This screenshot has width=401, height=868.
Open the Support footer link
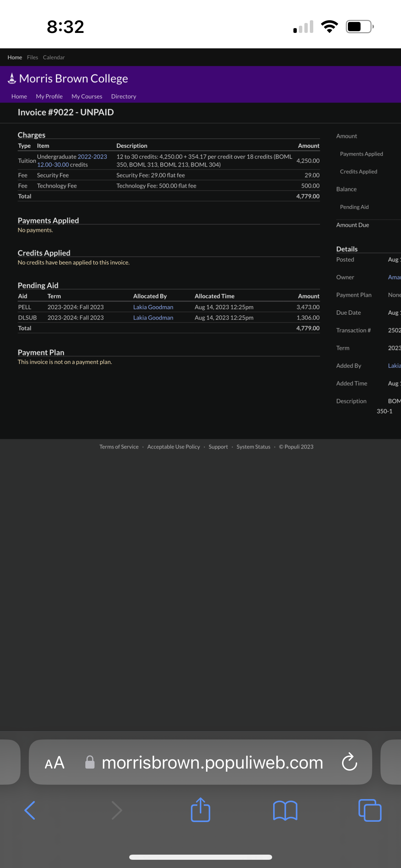[218, 447]
